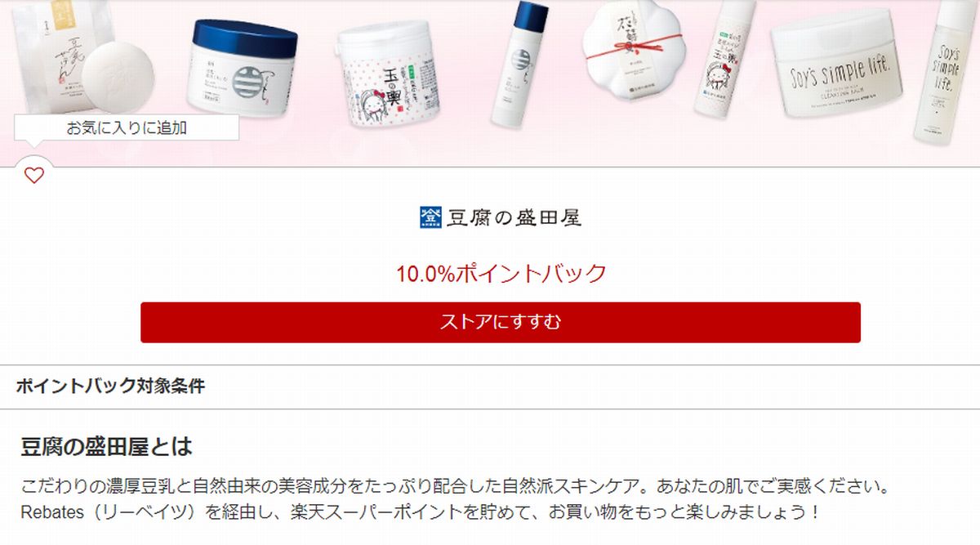Click the heart favorite icon
This screenshot has width=980, height=545.
click(33, 175)
